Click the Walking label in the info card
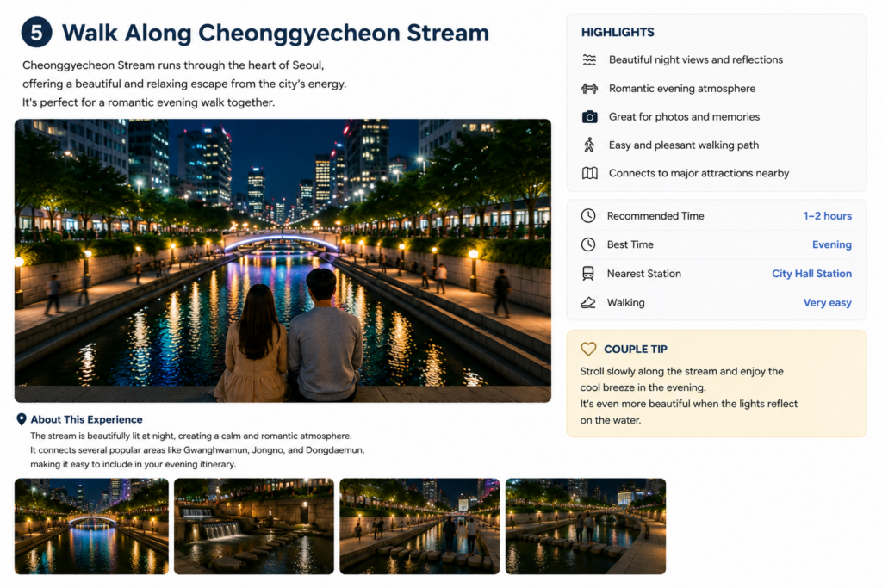The height and width of the screenshot is (588, 882). (625, 303)
